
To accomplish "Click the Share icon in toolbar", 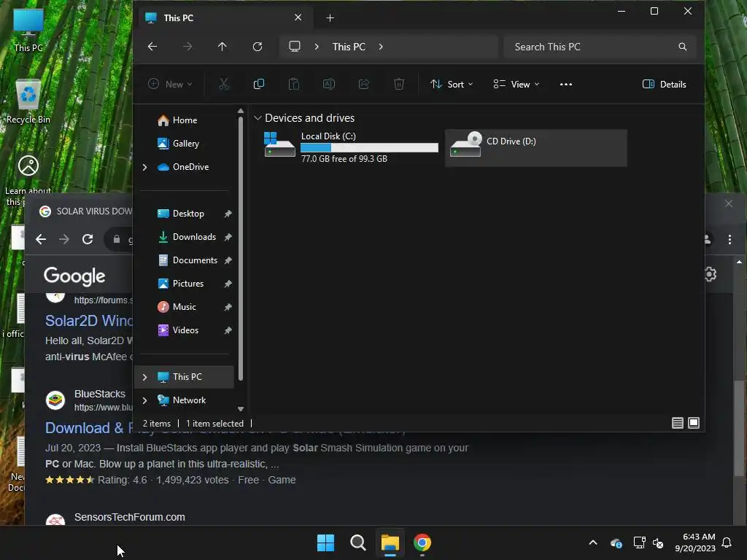I will 364,85.
